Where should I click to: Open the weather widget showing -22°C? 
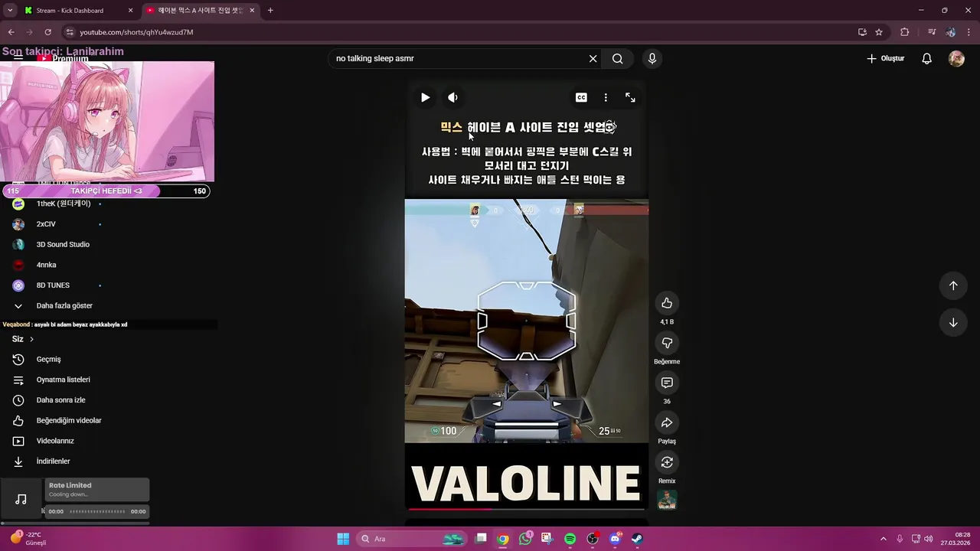coord(28,539)
